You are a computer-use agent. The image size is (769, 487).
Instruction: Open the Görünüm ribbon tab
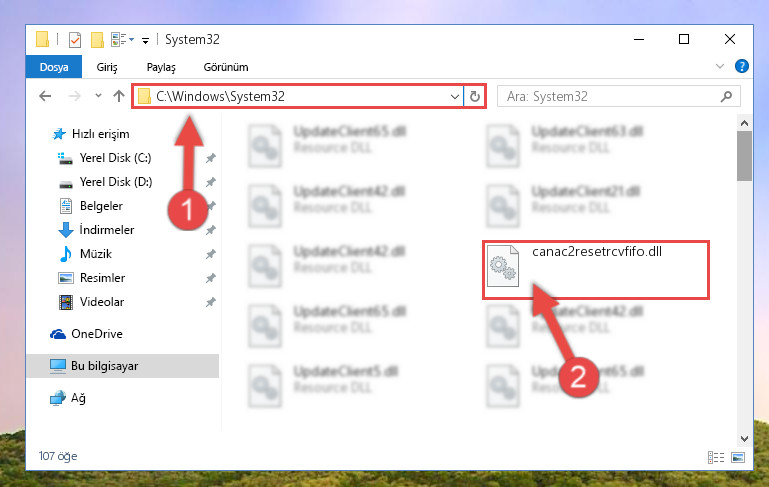coord(226,67)
